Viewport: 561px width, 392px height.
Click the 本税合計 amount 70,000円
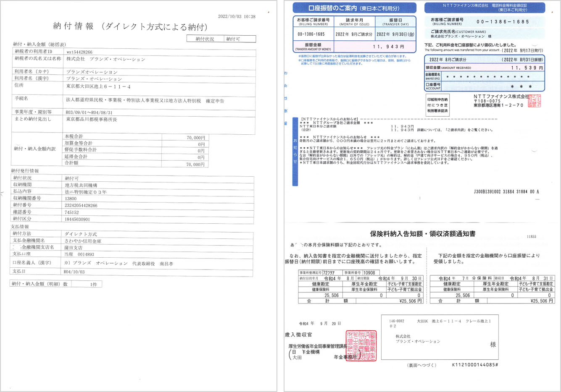coord(196,137)
